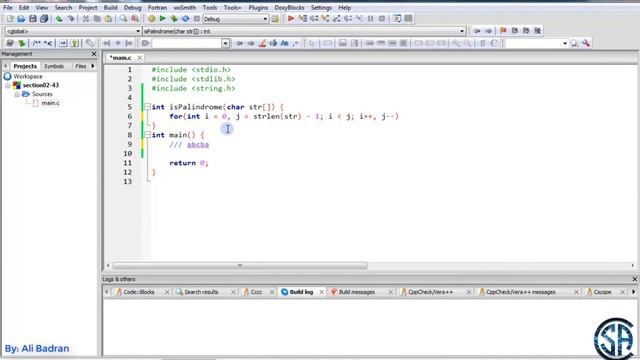The width and height of the screenshot is (640, 360).
Task: Click the Run to cursor debug icon
Action: tap(302, 19)
